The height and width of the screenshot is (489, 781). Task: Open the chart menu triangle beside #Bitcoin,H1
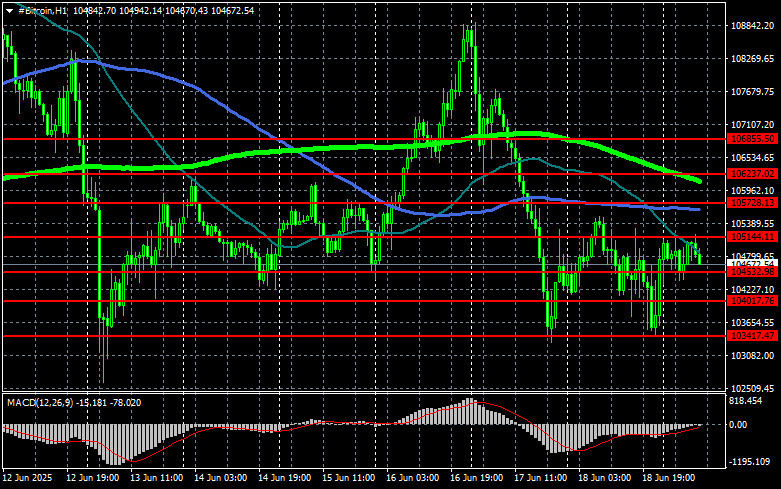coord(9,11)
